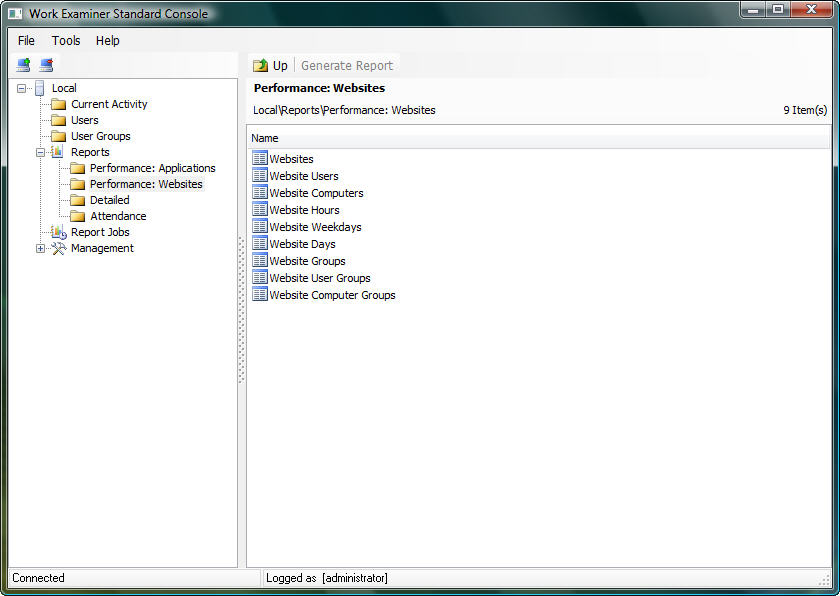
Task: Click the Website Users report icon
Action: tap(260, 175)
